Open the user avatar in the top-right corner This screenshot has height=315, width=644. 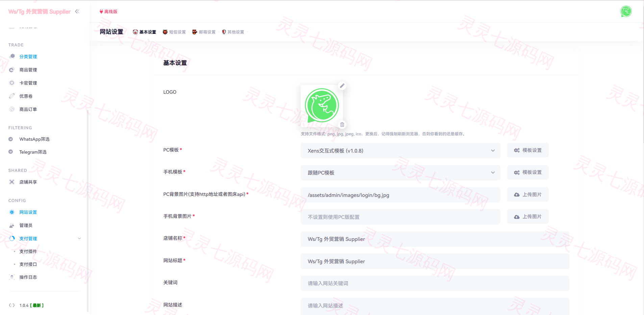point(626,11)
